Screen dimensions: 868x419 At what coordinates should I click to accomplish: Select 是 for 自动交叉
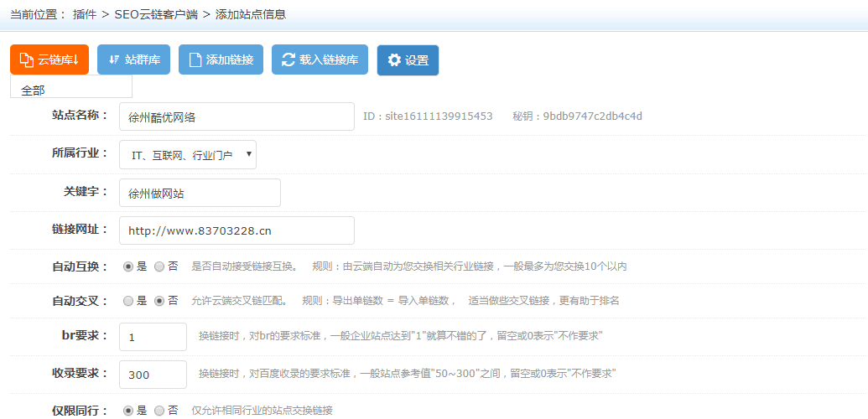click(x=128, y=300)
